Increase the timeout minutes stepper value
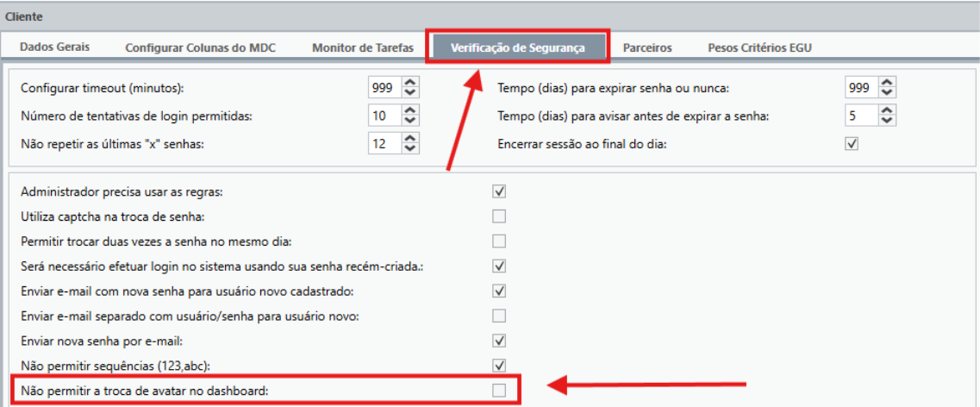This screenshot has height=407, width=980. pos(410,83)
